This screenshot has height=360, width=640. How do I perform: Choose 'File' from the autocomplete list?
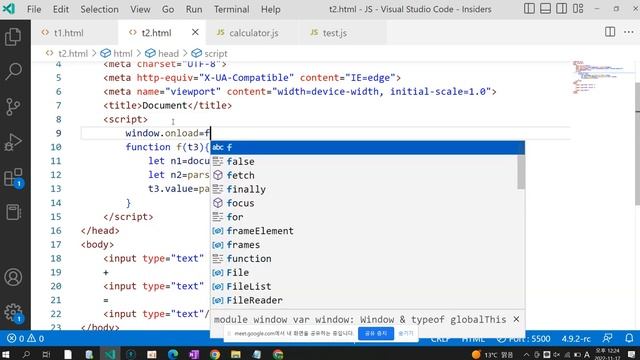pyautogui.click(x=364, y=272)
